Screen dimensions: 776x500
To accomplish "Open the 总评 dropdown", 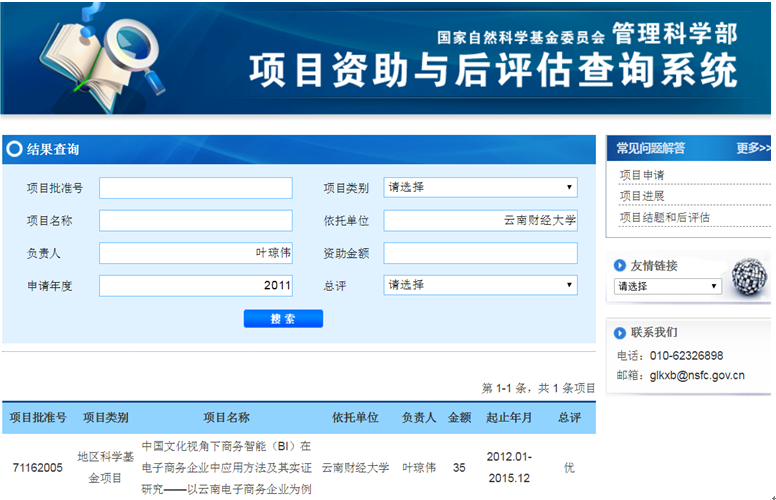I will point(480,286).
